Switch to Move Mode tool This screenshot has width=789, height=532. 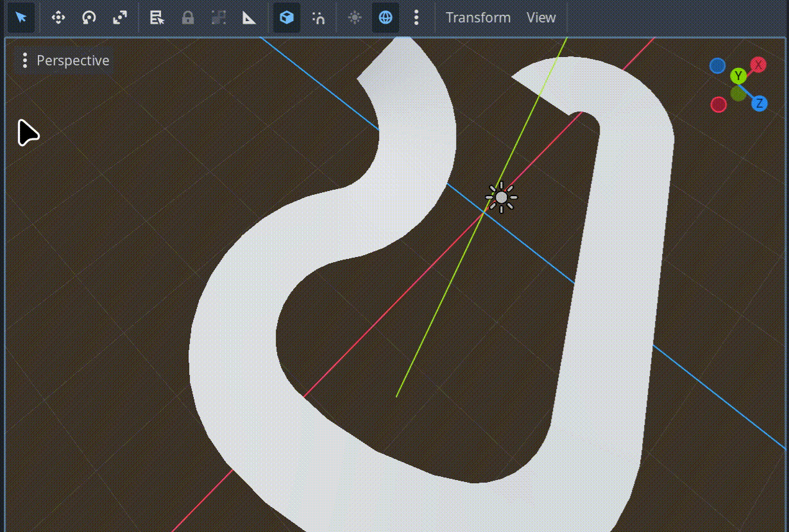pyautogui.click(x=58, y=17)
